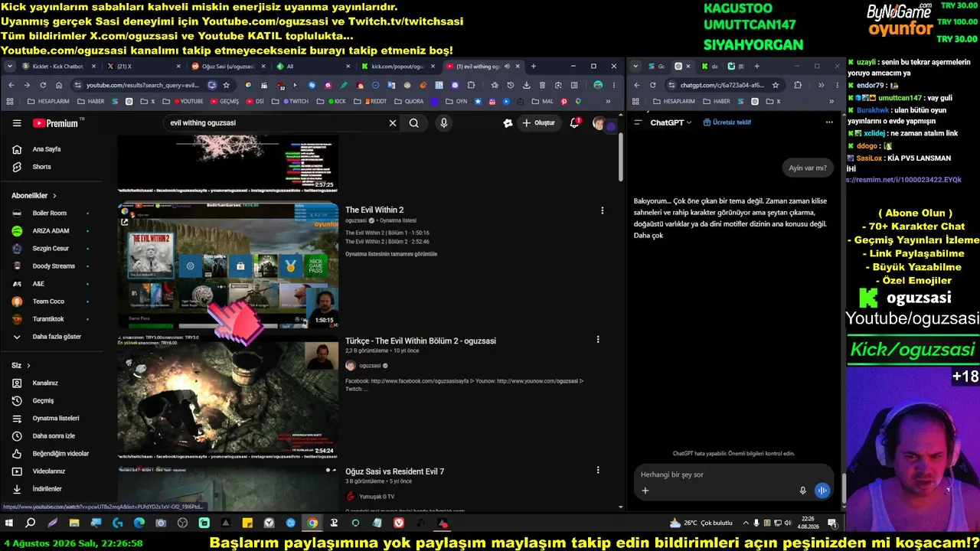Open Oynatma listeleri in sidebar
This screenshot has height=551, width=980.
coord(56,419)
